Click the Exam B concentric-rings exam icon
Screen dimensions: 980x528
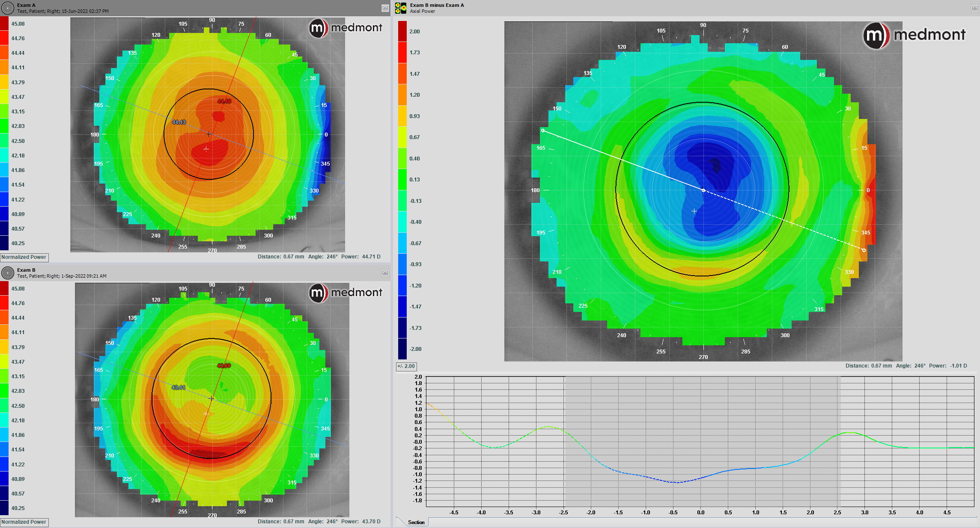[7, 273]
